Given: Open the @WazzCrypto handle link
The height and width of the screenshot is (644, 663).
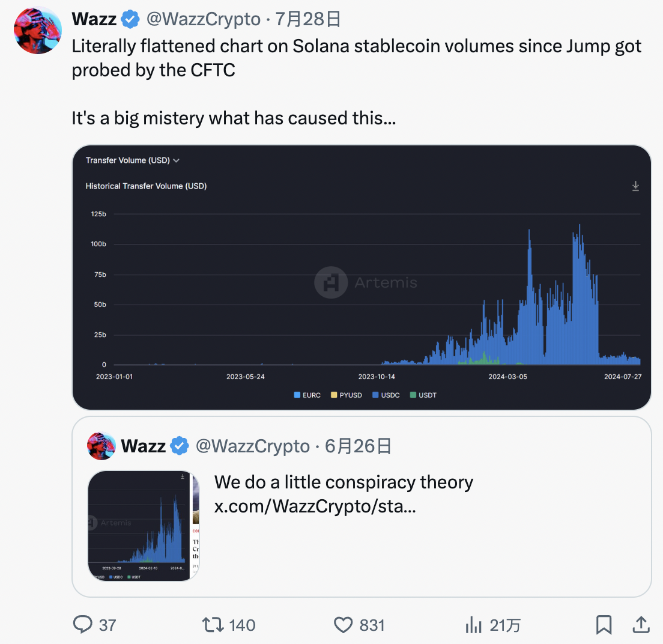Looking at the screenshot, I should [x=204, y=20].
